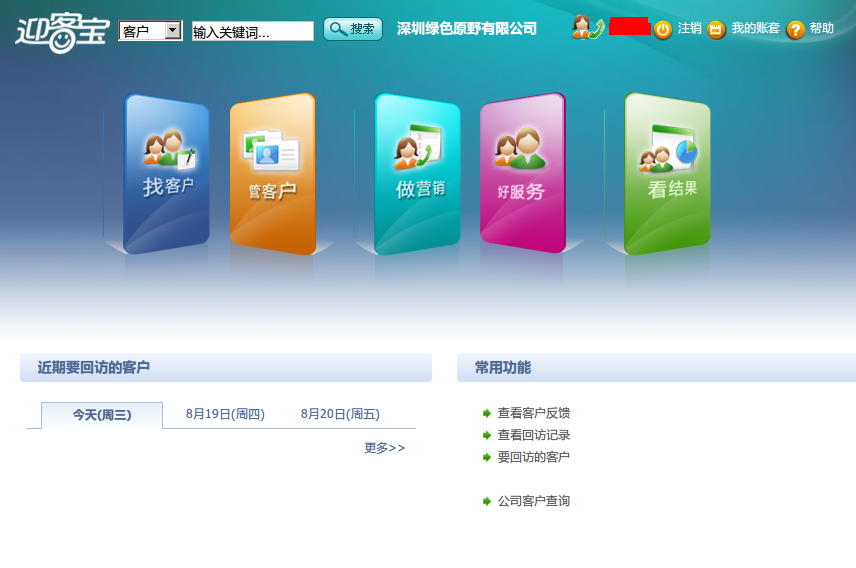This screenshot has height=568, width=856.
Task: Click the green arrow beside 公司客户查询
Action: [x=487, y=501]
